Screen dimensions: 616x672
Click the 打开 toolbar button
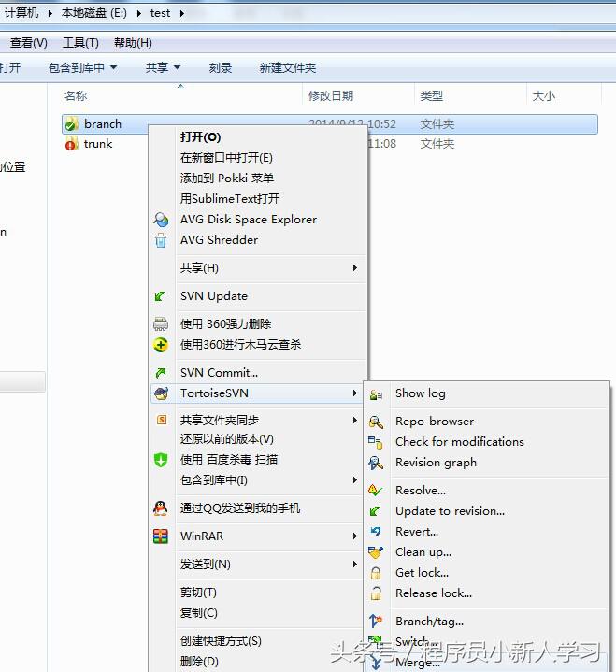coord(10,67)
